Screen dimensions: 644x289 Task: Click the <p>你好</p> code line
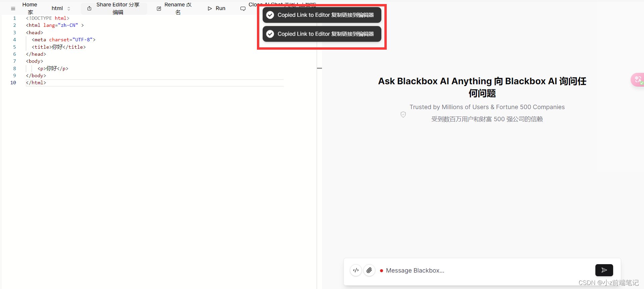tap(53, 68)
